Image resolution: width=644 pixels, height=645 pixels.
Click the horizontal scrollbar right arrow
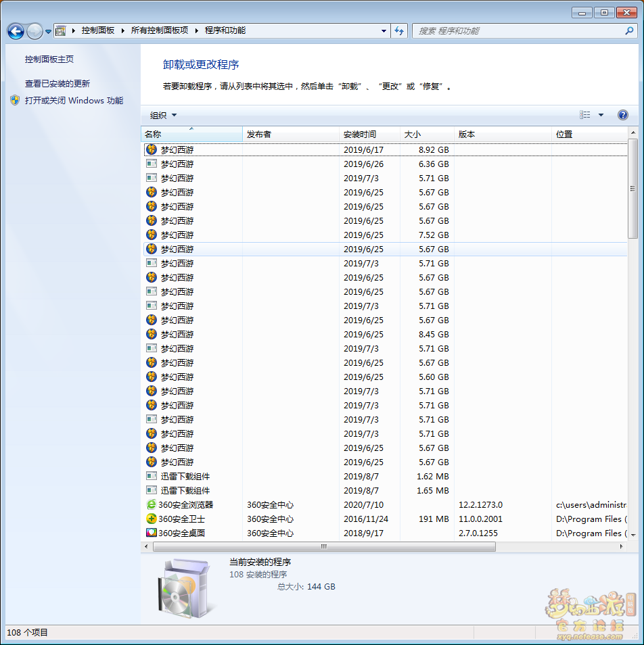621,546
